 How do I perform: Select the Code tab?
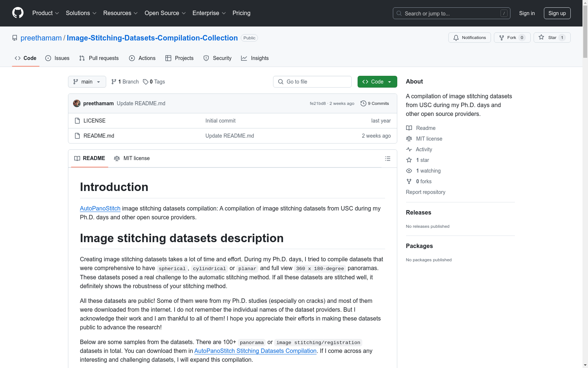[26, 58]
